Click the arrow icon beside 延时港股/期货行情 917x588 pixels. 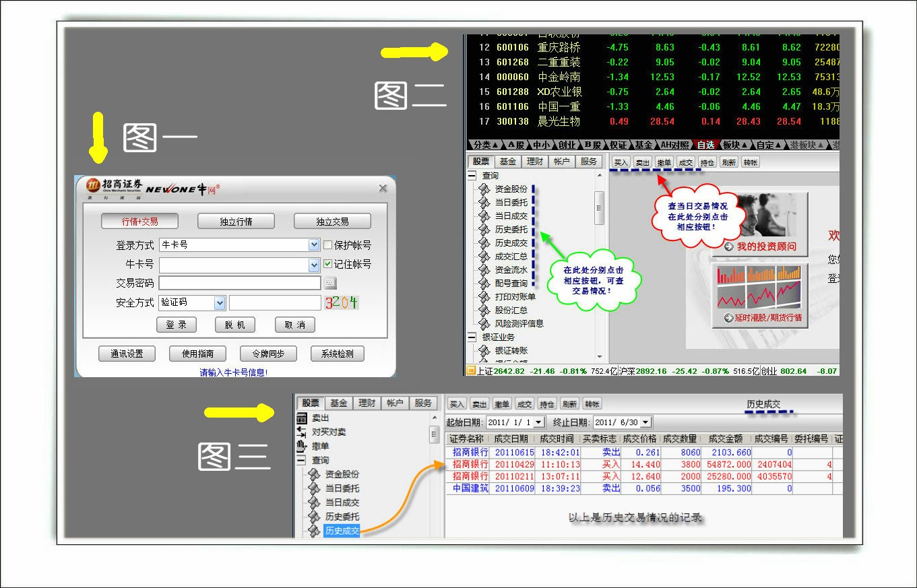coord(728,317)
